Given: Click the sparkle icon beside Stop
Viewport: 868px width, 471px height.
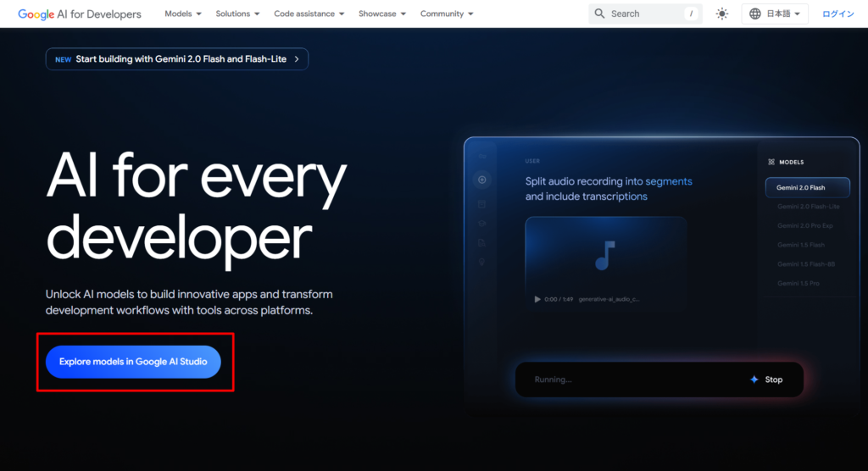Looking at the screenshot, I should (754, 380).
